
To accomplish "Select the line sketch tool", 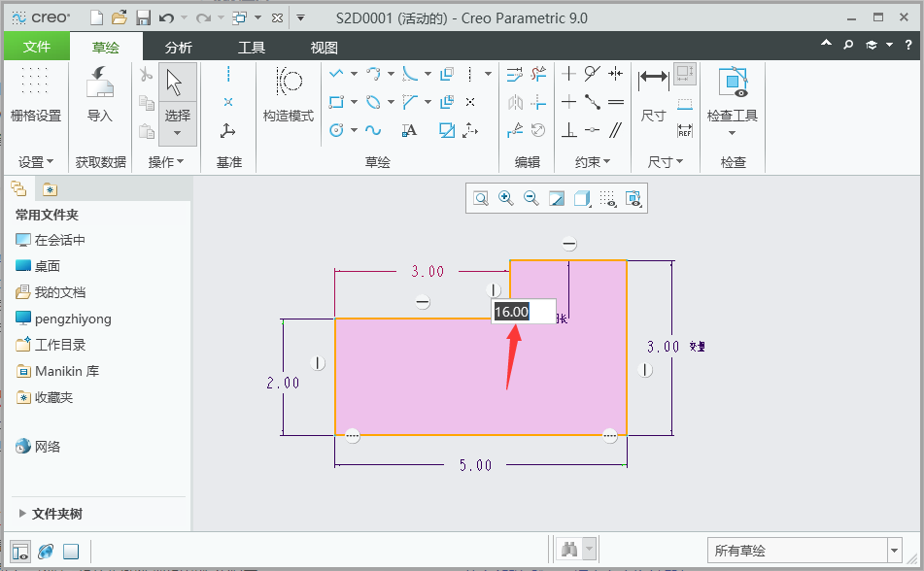I will tap(336, 74).
